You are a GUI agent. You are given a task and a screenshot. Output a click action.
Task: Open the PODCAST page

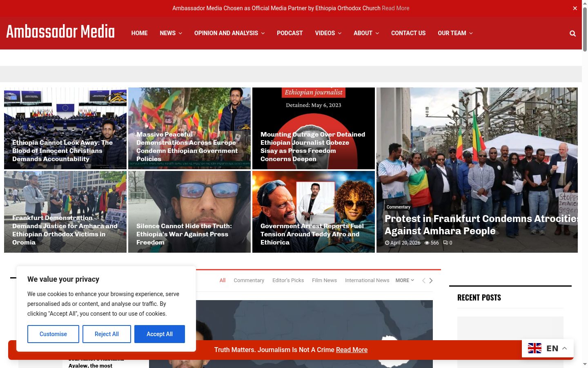click(x=290, y=33)
